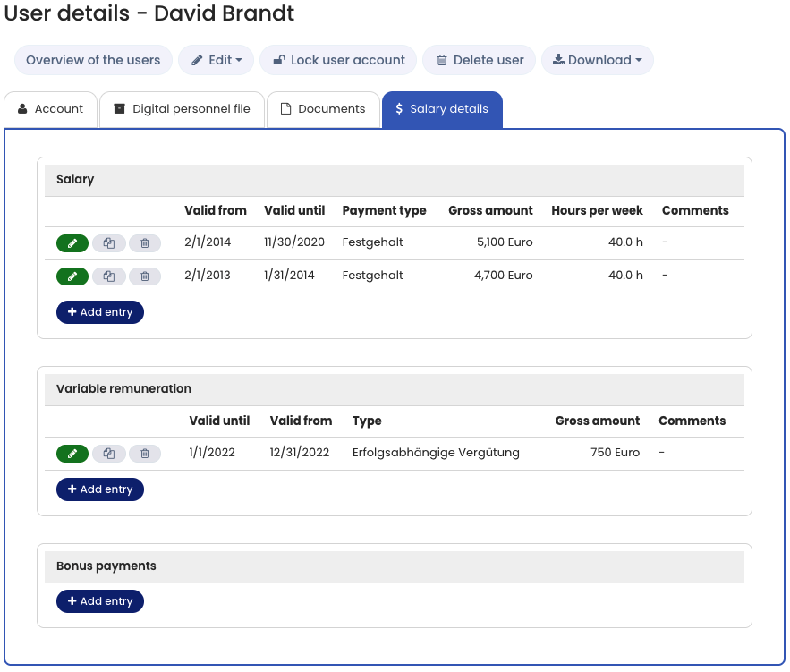Open the Digital personnel file tab
This screenshot has width=790, height=672.
pyautogui.click(x=182, y=109)
